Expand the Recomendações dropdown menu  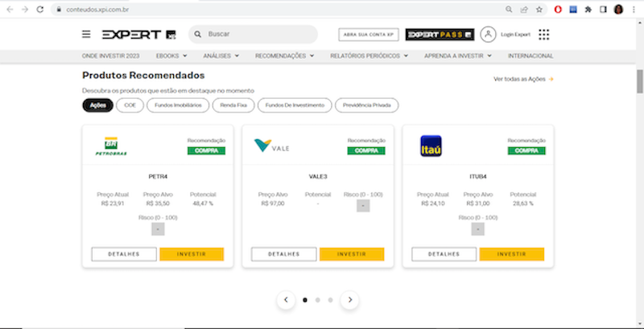285,56
